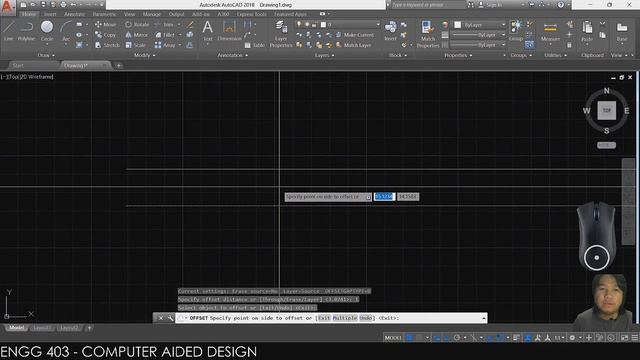640x360 pixels.
Task: Expand the Draw panel
Action: click(x=46, y=55)
